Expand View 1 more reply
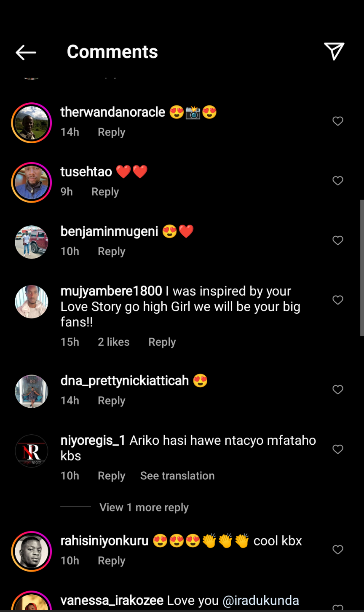The height and width of the screenshot is (612, 364). 144,508
